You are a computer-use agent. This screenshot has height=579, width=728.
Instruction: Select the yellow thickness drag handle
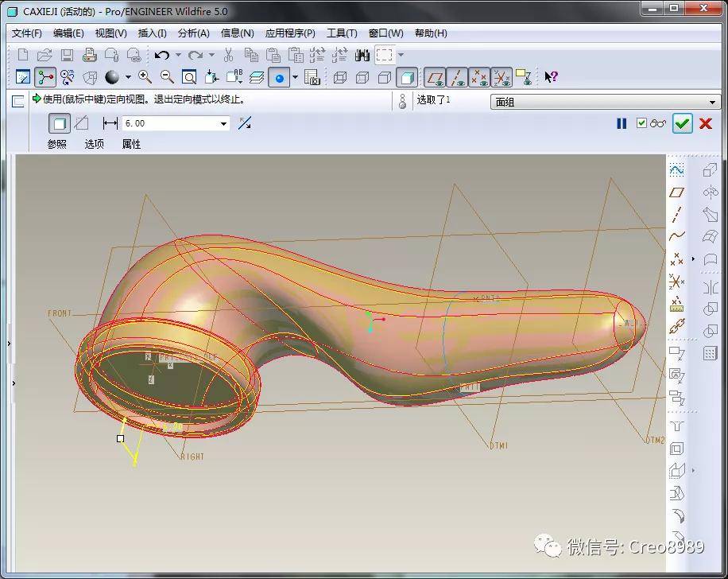(120, 439)
